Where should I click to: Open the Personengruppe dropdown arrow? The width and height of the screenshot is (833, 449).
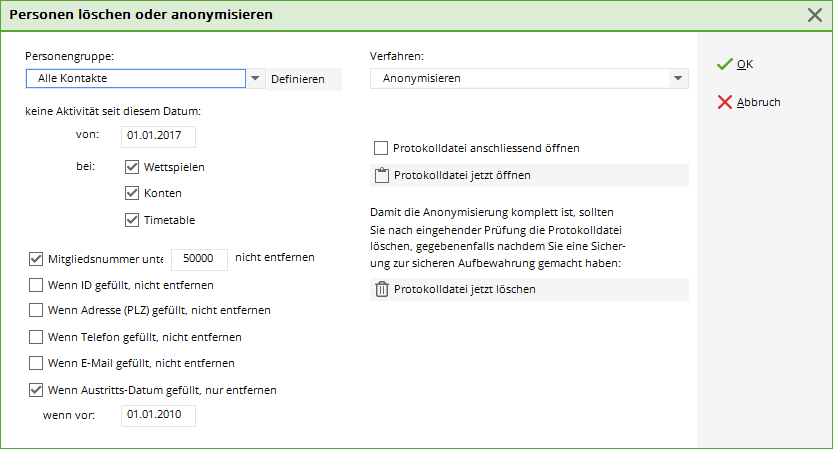click(x=255, y=79)
